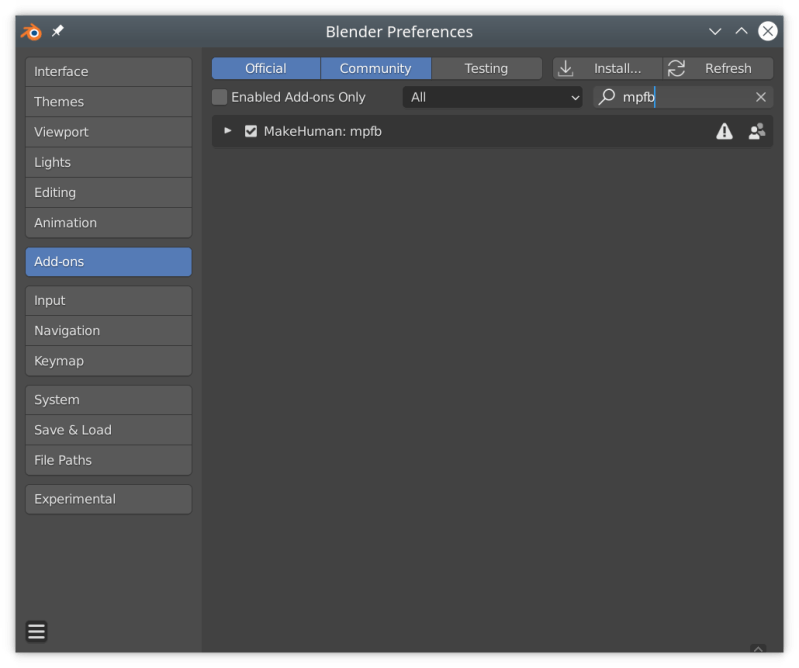Screen dimensions: 799x668
Task: Open the Interface preferences section
Action: click(109, 71)
